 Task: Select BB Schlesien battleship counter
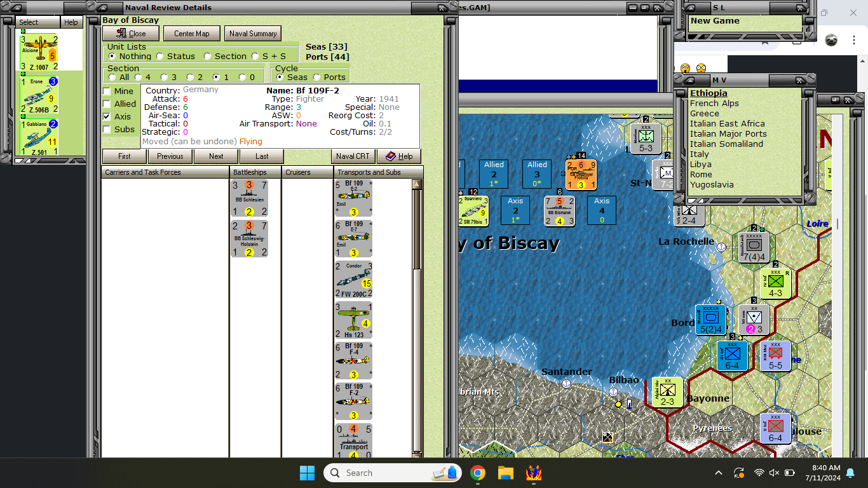[249, 198]
